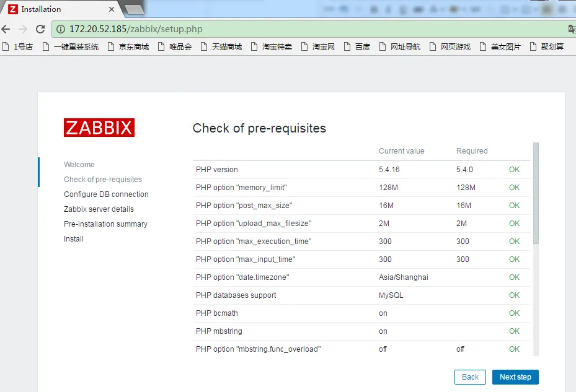Click the ZABBIX logo

pyautogui.click(x=99, y=128)
